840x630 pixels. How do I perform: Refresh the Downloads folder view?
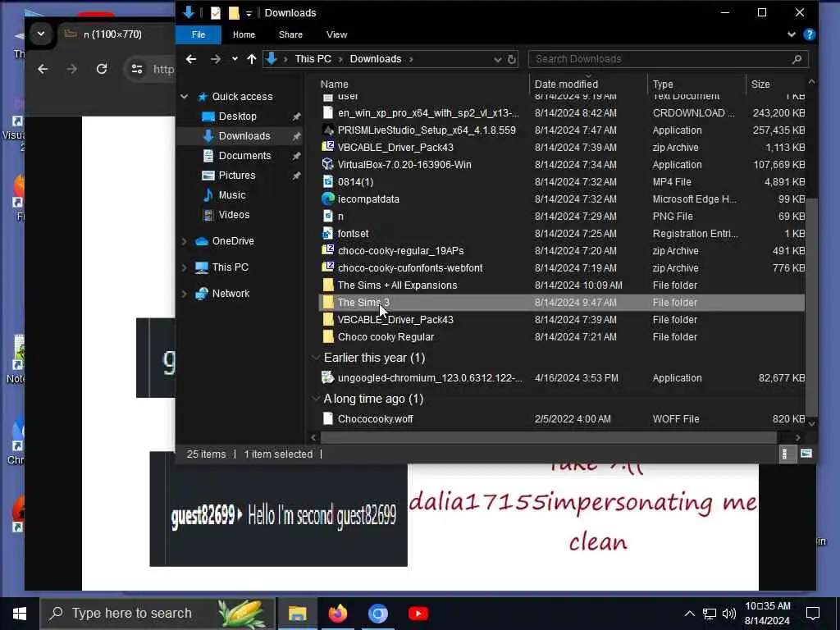(512, 59)
